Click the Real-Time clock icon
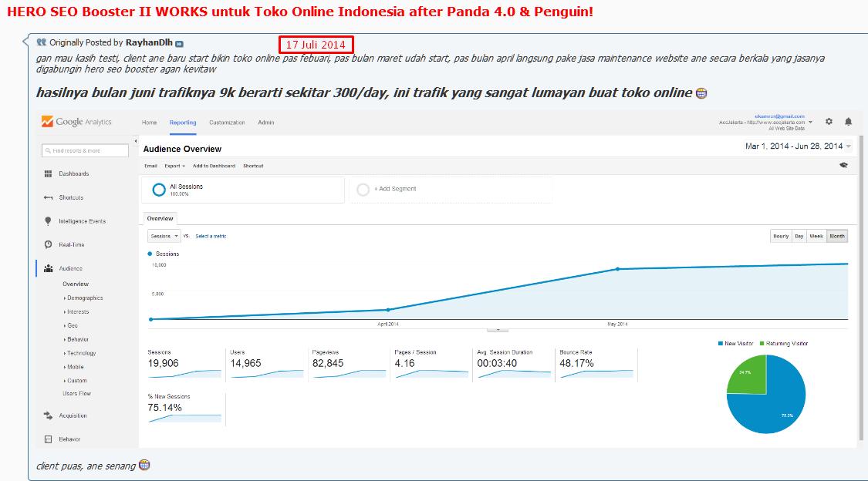The width and height of the screenshot is (868, 481). 48,244
